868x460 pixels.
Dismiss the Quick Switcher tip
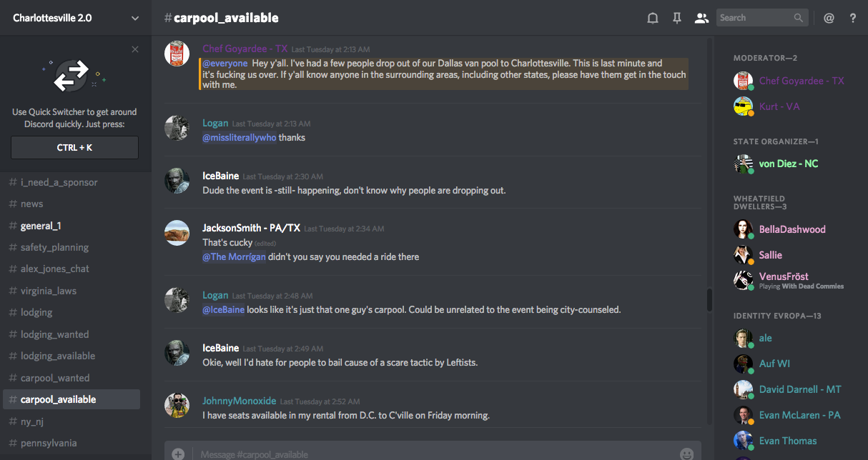pos(135,49)
